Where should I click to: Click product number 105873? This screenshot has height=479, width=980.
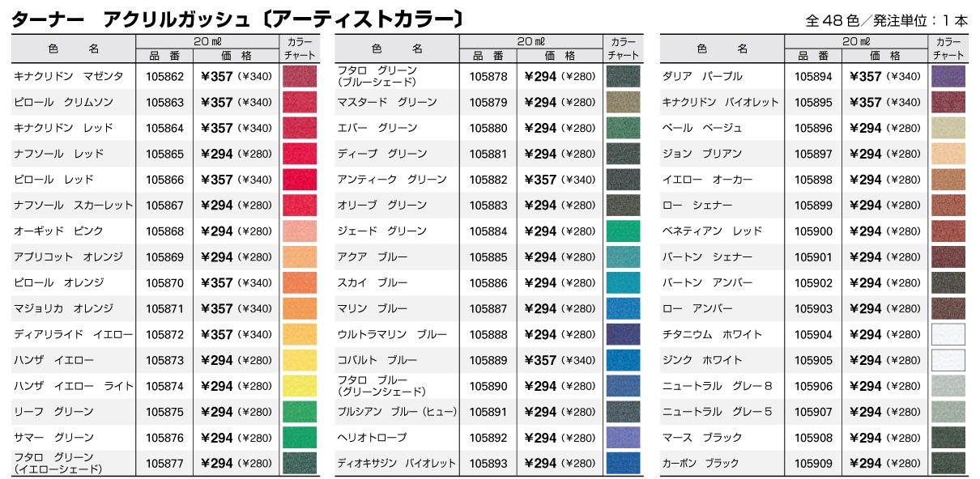pyautogui.click(x=165, y=361)
